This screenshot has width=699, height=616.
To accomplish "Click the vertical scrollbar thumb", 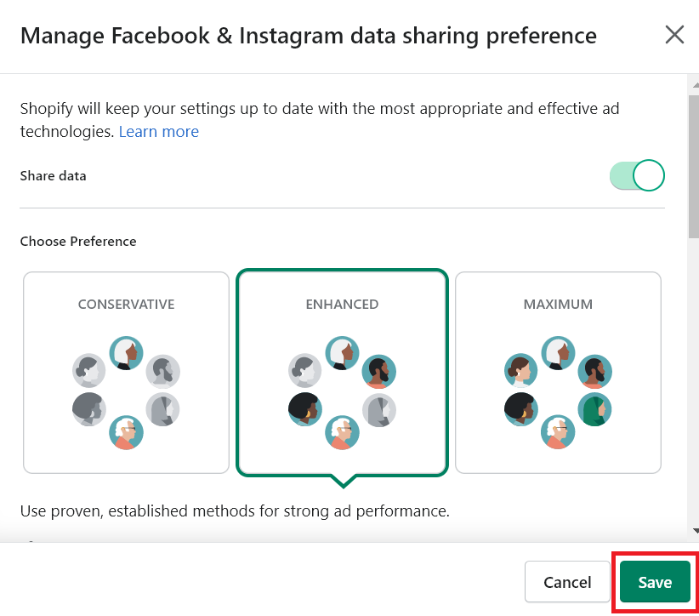I will pyautogui.click(x=694, y=166).
